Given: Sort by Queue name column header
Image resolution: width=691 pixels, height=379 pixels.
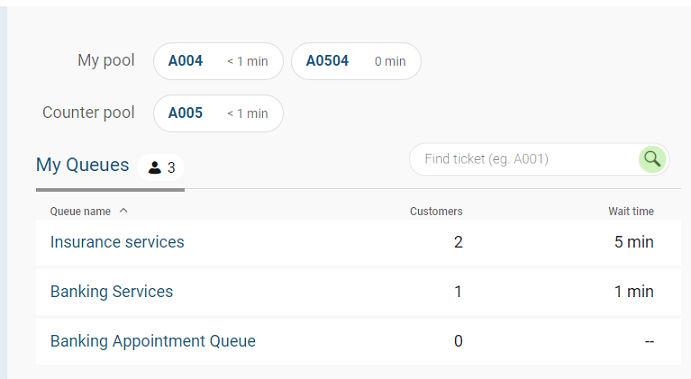Looking at the screenshot, I should pos(80,212).
